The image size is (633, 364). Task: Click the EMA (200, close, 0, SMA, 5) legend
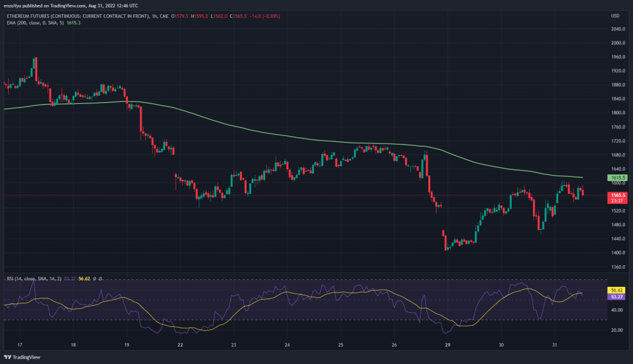click(35, 23)
